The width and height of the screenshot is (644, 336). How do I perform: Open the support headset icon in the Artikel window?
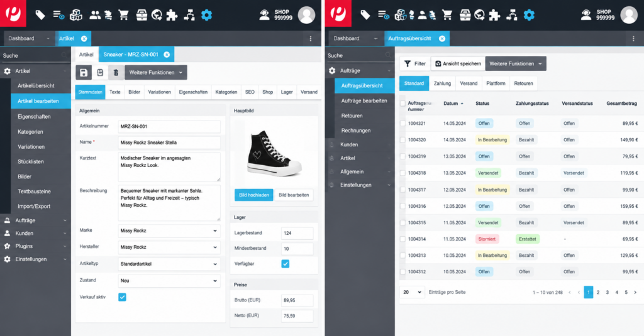[x=265, y=15]
